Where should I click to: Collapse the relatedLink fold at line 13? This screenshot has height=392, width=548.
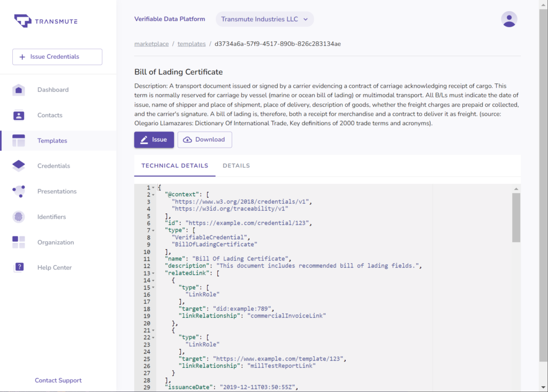pyautogui.click(x=153, y=273)
